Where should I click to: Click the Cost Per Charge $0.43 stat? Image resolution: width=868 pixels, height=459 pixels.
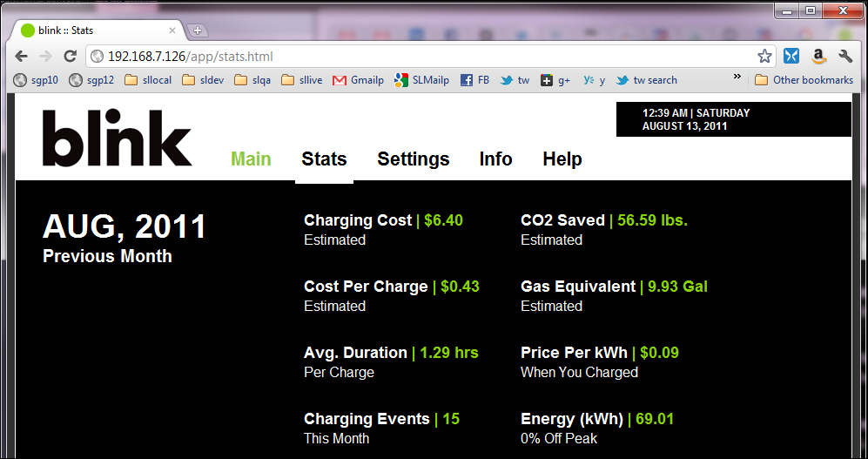tap(392, 287)
